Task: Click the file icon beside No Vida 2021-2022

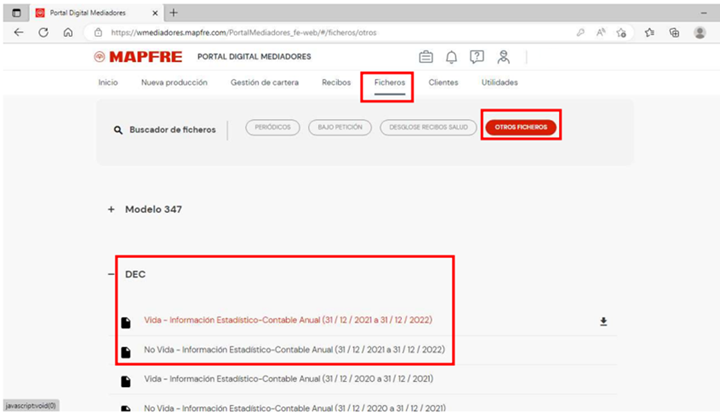Action: coord(126,352)
